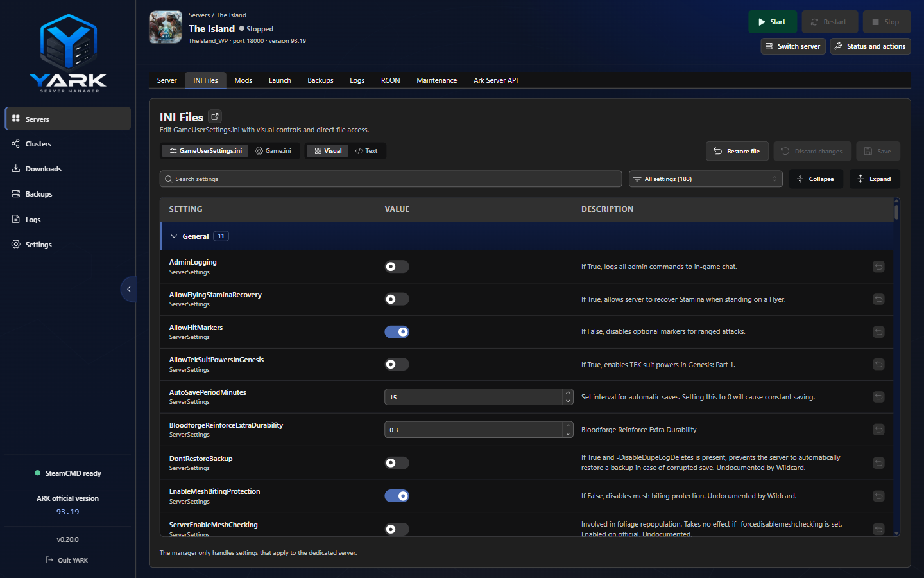Collapse all setting groups
Viewport: 924px width, 578px height.
pyautogui.click(x=816, y=179)
